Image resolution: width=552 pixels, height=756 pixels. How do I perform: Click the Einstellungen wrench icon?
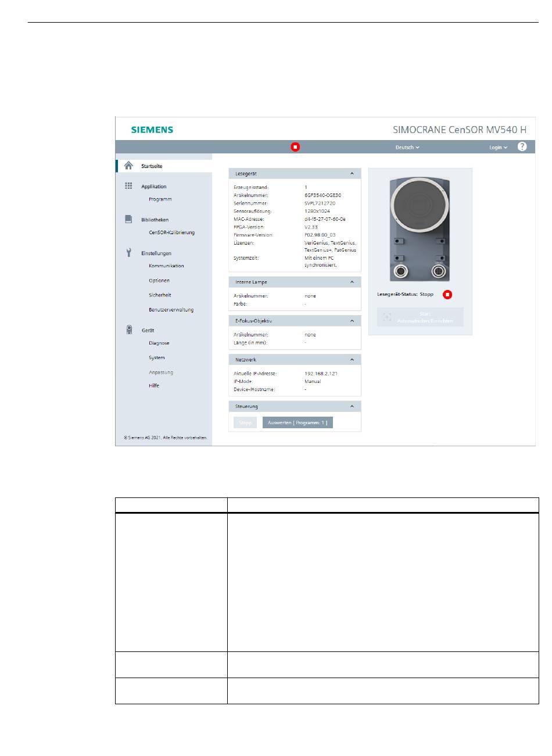pyautogui.click(x=128, y=253)
